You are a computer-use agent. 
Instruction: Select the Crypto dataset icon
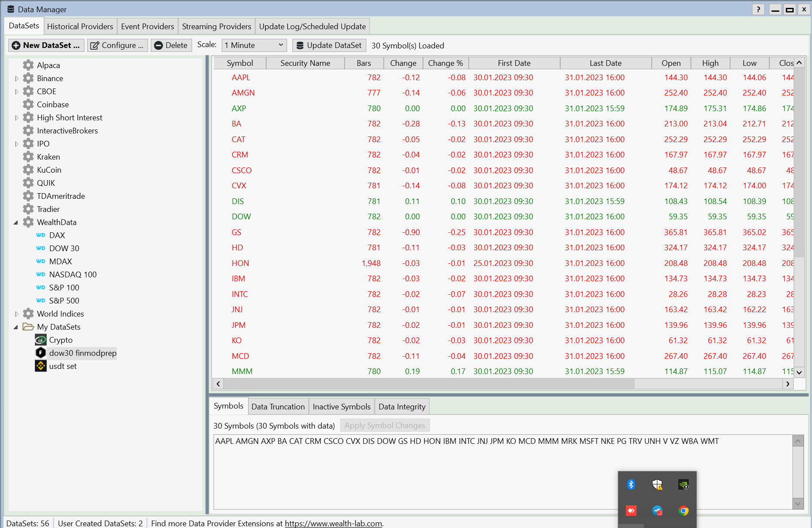coord(41,340)
